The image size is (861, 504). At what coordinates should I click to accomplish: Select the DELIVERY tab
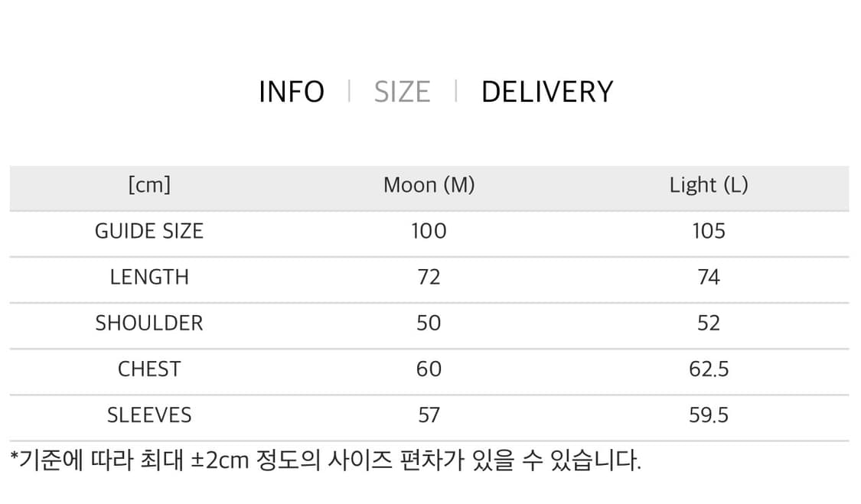coord(547,92)
